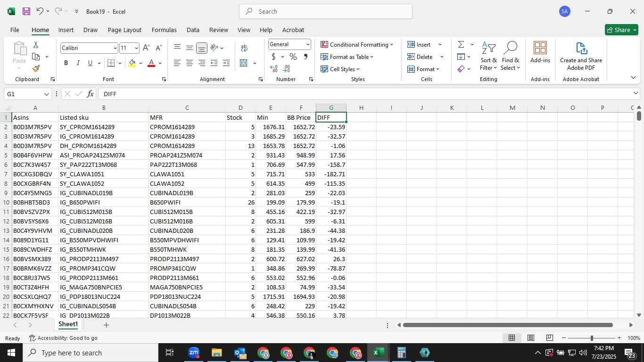
Task: Create and Share Adobe PDF
Action: [x=581, y=56]
